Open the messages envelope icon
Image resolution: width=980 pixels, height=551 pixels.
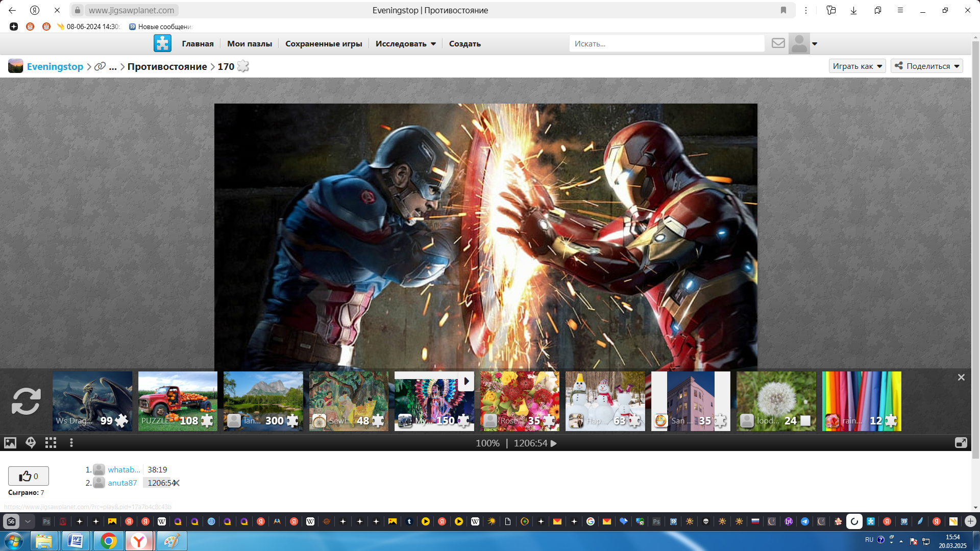pos(778,43)
